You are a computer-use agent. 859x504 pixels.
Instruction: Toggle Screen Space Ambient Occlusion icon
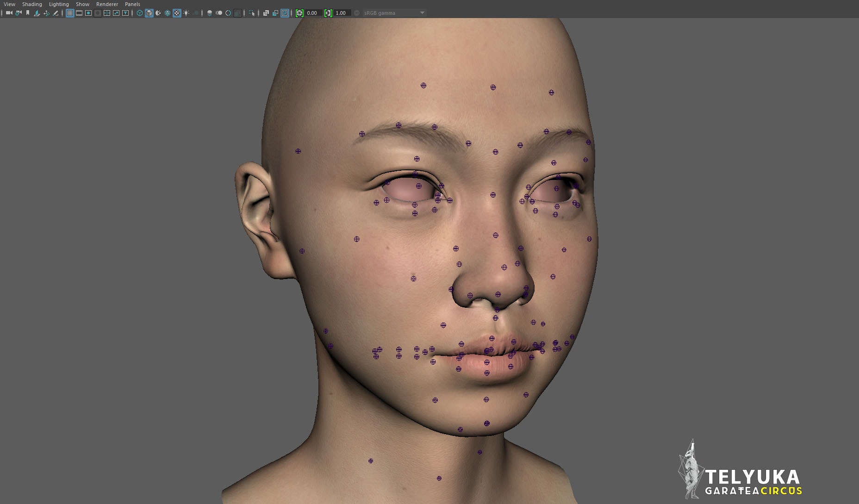tap(210, 13)
